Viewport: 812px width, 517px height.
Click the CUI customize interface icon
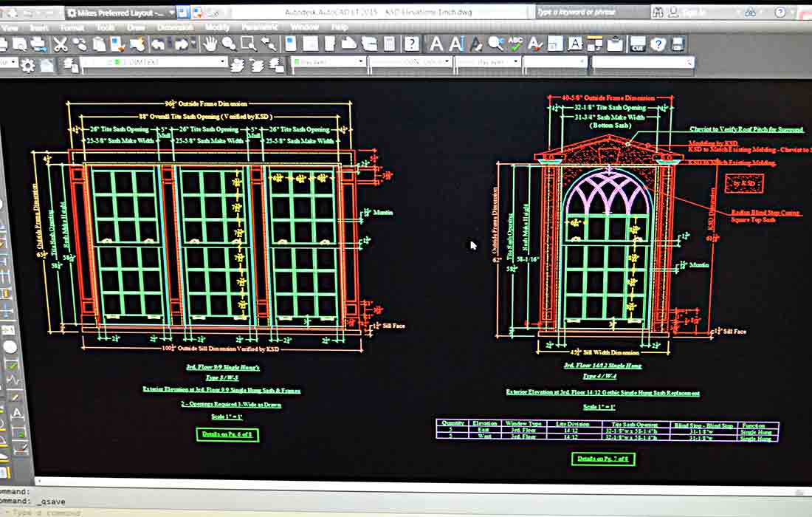point(638,44)
